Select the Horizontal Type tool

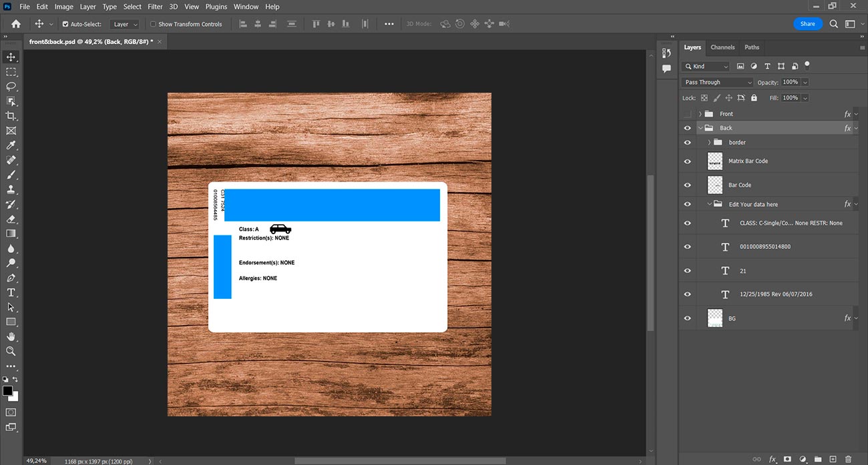(11, 292)
